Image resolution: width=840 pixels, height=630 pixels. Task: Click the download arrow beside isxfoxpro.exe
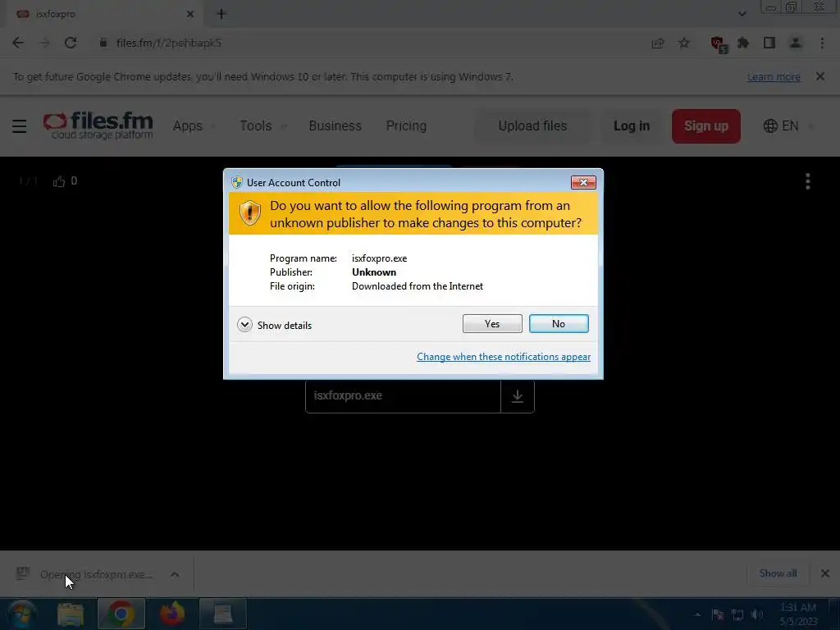(x=518, y=396)
